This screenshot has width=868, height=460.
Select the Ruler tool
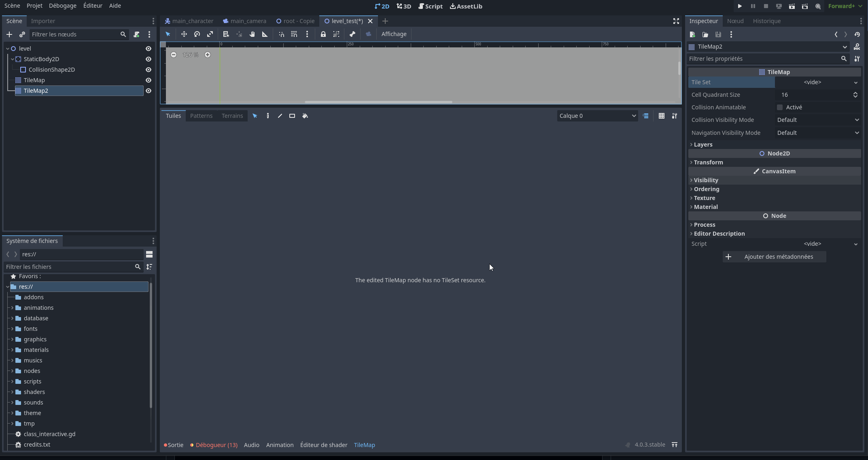pyautogui.click(x=265, y=34)
